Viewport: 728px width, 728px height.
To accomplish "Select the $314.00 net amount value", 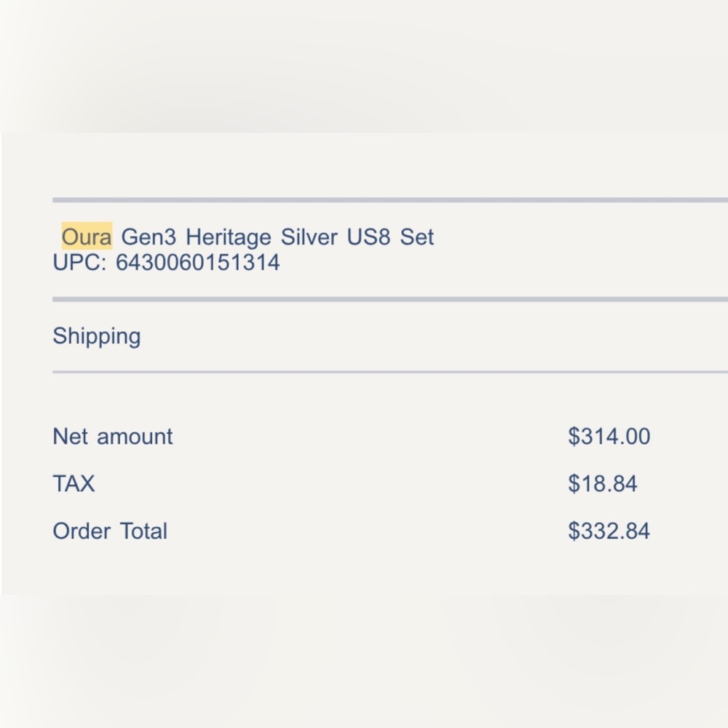I will 609,436.
